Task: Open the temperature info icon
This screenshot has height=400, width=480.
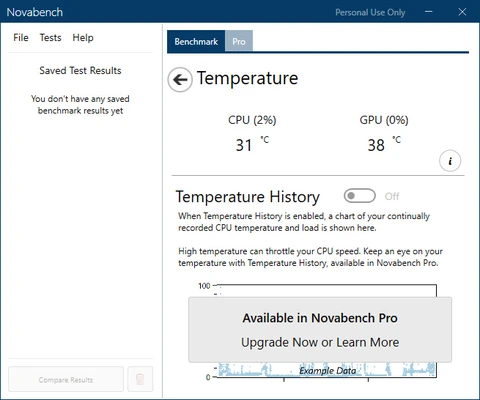Action: (450, 161)
